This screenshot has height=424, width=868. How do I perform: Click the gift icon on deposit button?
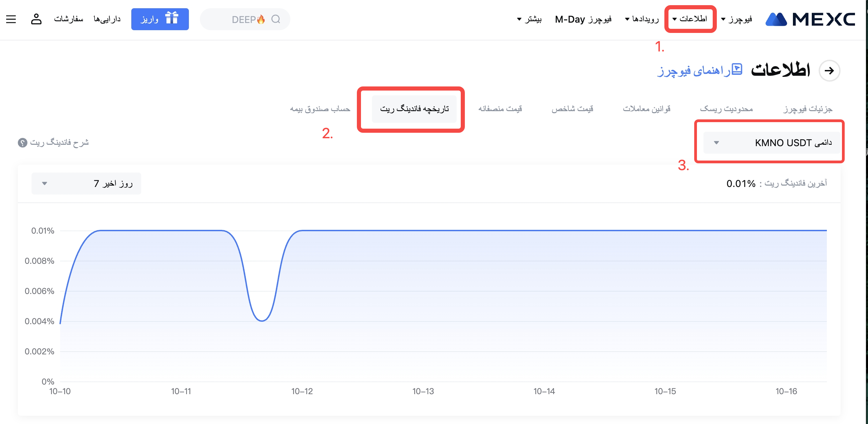click(172, 18)
